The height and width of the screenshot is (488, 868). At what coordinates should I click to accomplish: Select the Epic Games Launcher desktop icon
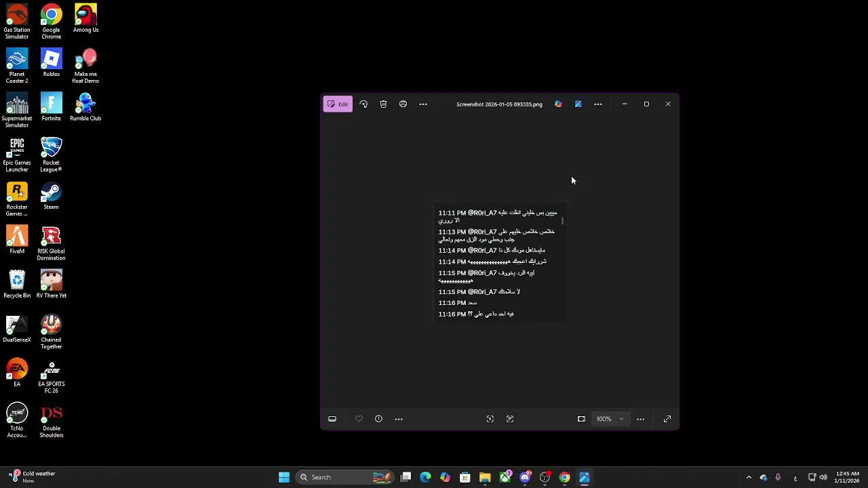click(x=17, y=155)
